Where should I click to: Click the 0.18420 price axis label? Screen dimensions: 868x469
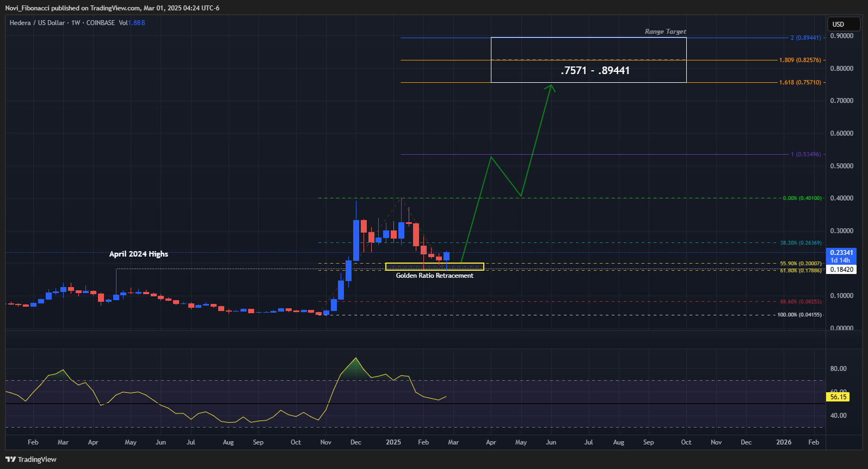(841, 270)
